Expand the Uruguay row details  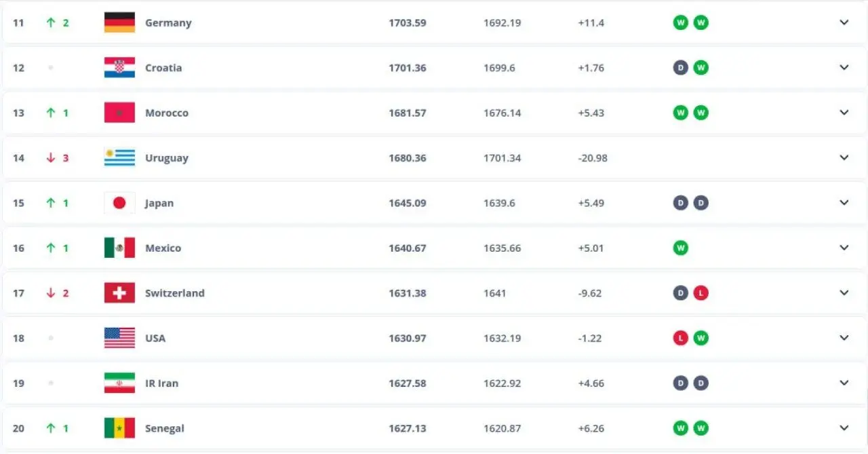(x=844, y=157)
